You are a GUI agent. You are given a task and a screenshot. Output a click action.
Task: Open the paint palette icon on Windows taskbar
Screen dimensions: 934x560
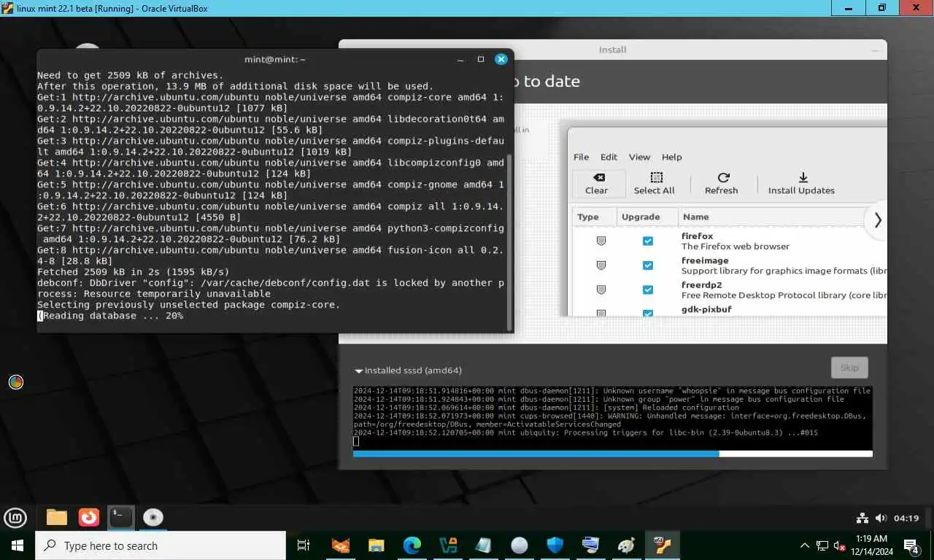tap(627, 545)
